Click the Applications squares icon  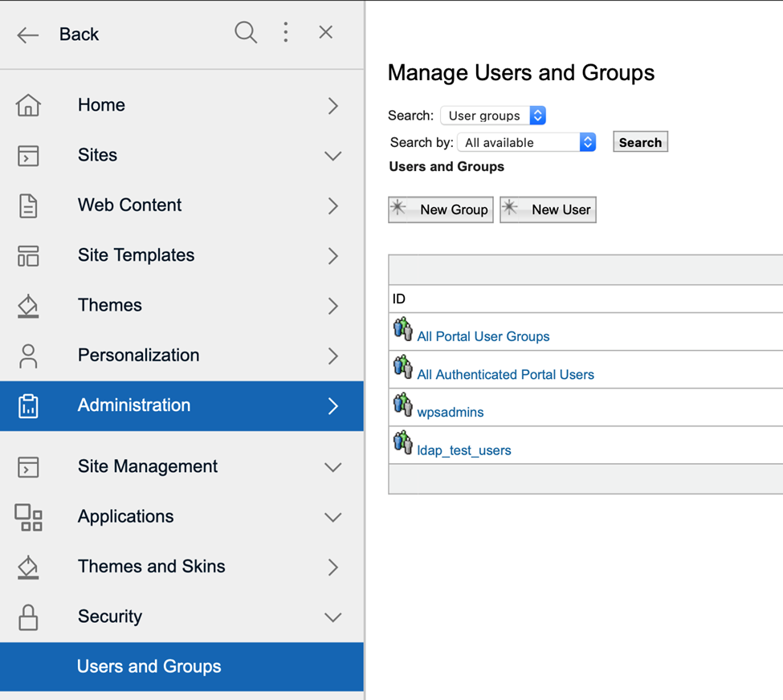pyautogui.click(x=28, y=517)
